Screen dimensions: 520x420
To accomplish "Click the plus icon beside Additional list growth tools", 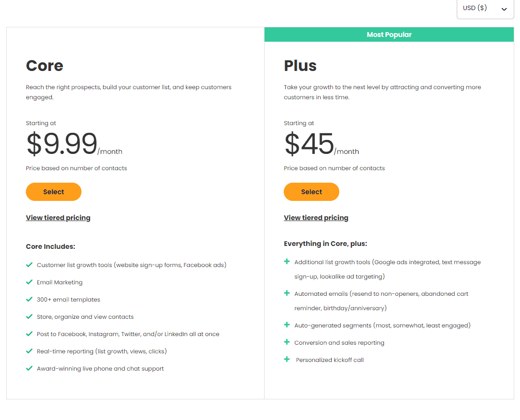I will pyautogui.click(x=287, y=262).
